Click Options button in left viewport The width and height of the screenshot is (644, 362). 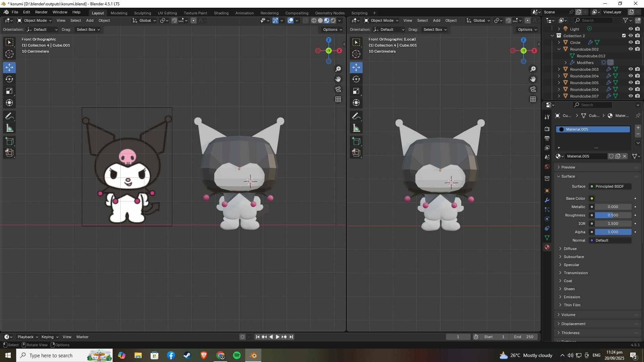point(332,29)
